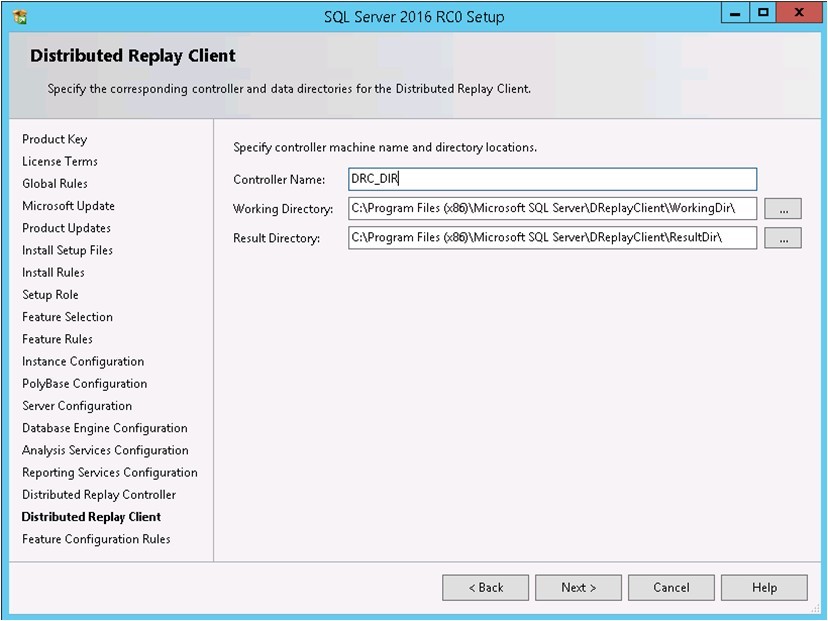Image resolution: width=828 pixels, height=621 pixels.
Task: Select the Analysis Services Configuration step
Action: click(x=105, y=450)
